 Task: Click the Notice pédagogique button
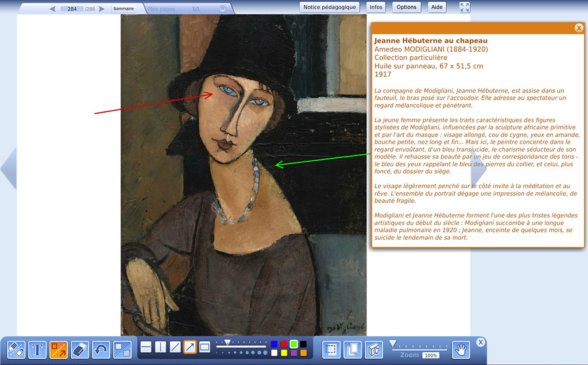pos(330,7)
